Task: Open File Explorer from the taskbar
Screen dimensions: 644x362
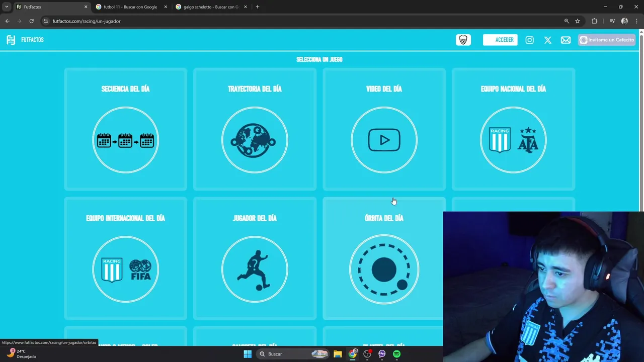Action: pyautogui.click(x=338, y=354)
